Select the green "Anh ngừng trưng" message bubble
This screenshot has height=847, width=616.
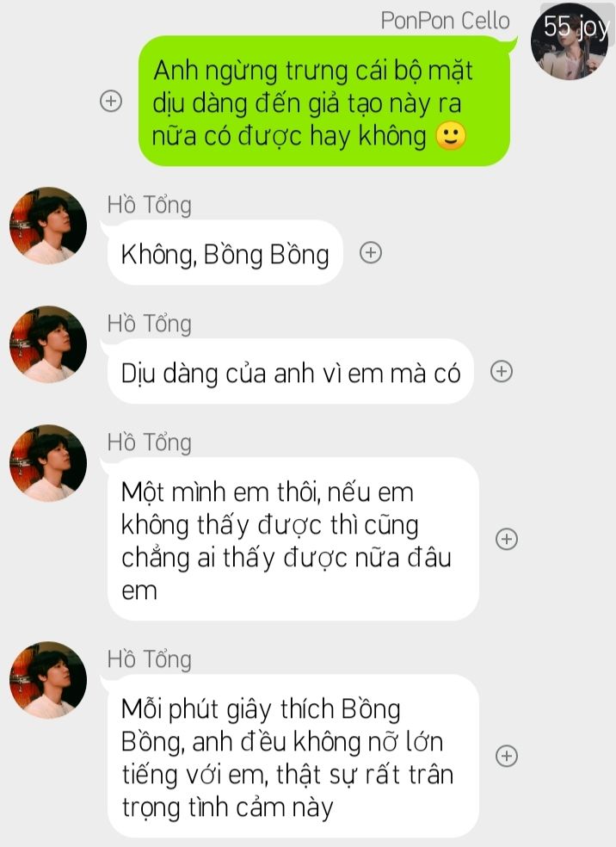324,101
